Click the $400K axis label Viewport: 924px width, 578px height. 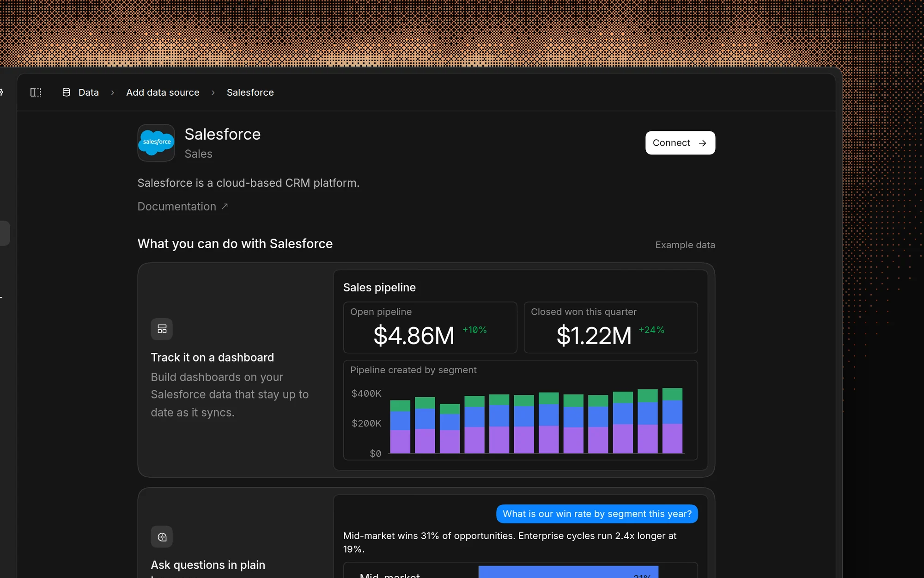pyautogui.click(x=366, y=394)
